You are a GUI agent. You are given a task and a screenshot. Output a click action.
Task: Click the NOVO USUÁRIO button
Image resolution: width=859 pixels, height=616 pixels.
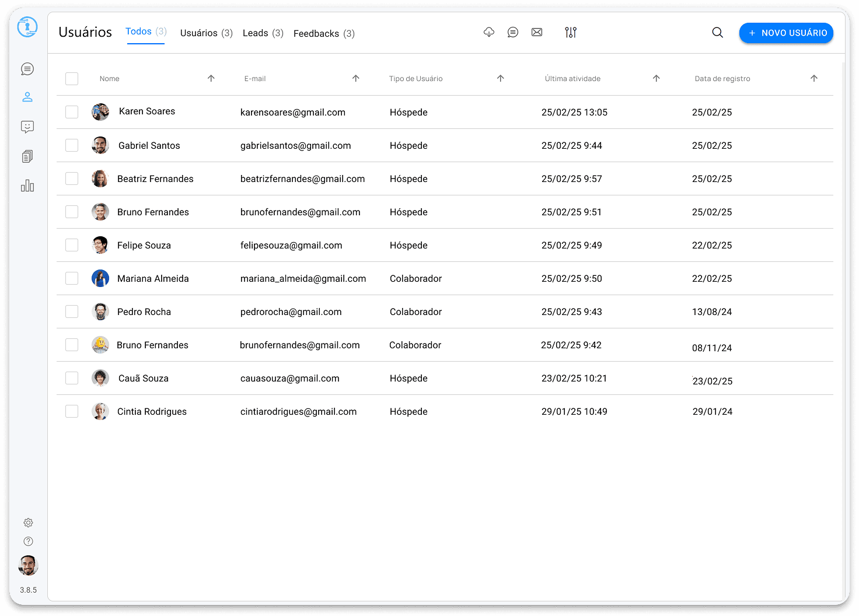click(x=786, y=33)
